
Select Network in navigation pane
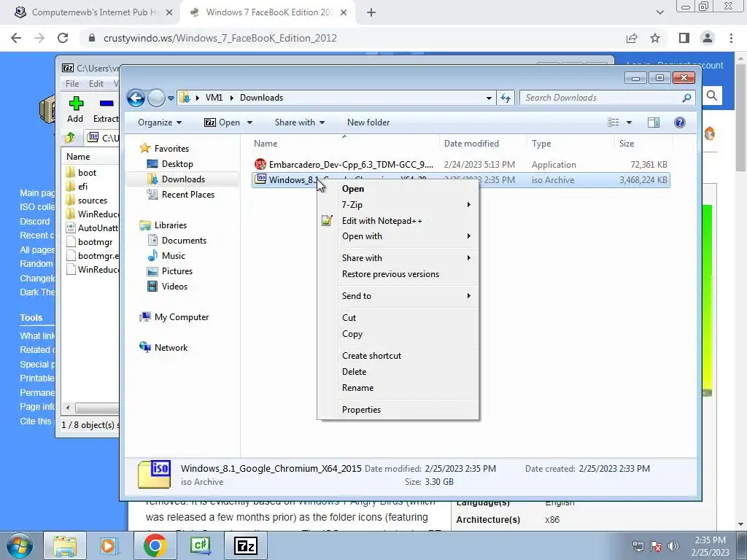[x=171, y=348]
